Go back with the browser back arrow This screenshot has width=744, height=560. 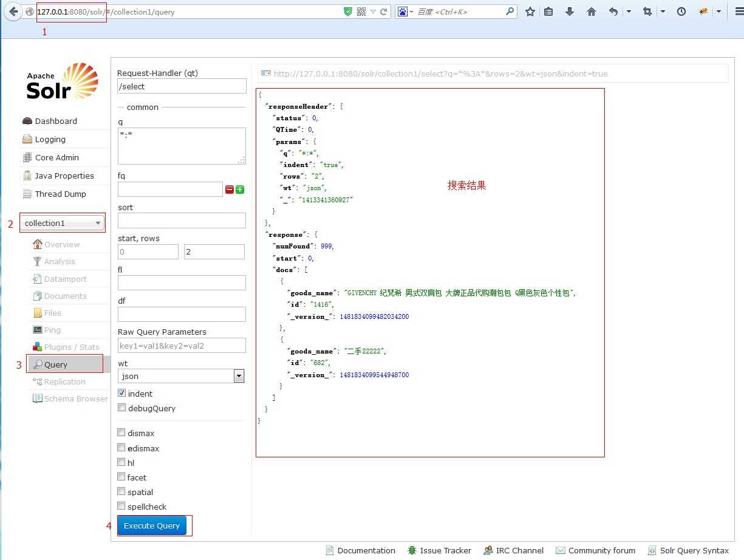(x=12, y=11)
